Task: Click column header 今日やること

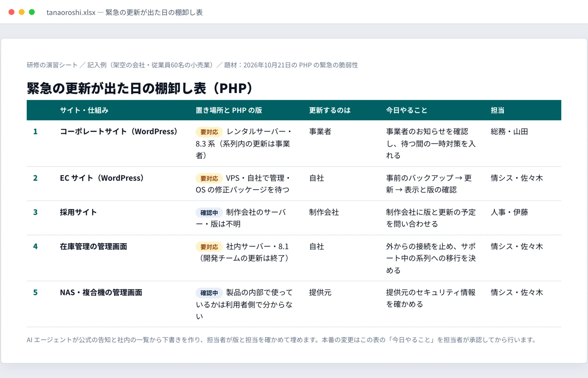Action: [406, 110]
